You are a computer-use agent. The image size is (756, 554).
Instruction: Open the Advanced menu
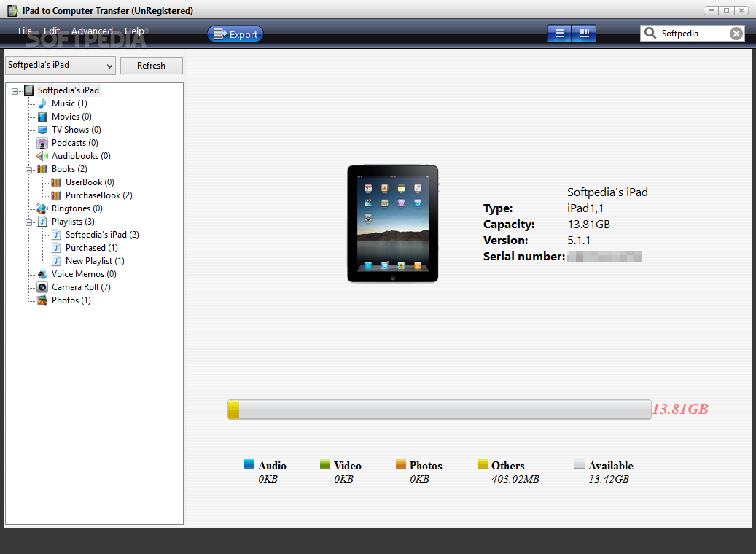pos(92,31)
